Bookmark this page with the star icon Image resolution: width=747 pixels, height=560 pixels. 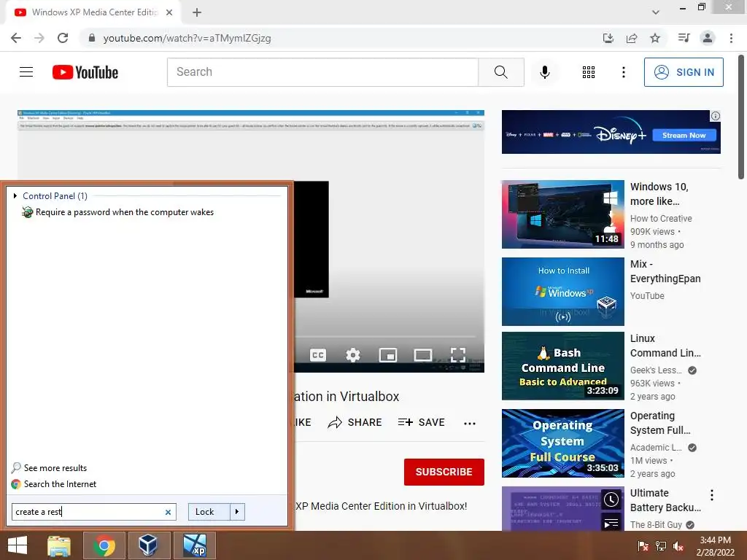tap(655, 38)
